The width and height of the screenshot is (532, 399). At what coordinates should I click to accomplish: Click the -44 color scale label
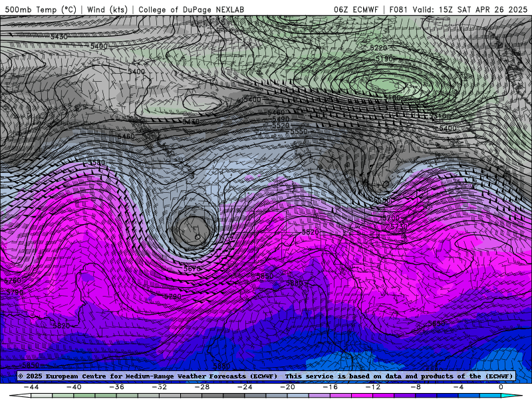tap(31, 387)
